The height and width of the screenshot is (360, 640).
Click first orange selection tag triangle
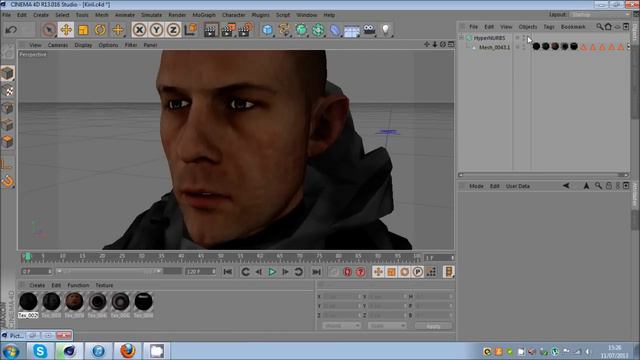(584, 47)
